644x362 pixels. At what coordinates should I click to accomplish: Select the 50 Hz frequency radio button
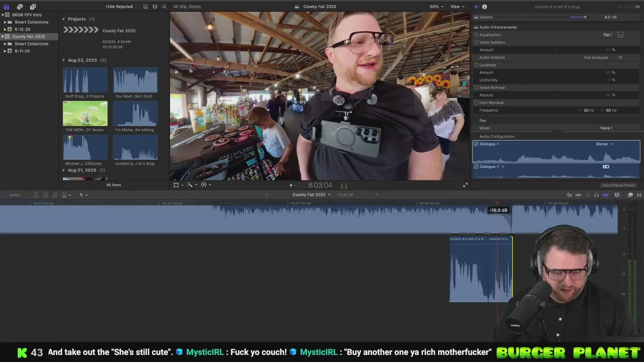click(580, 110)
